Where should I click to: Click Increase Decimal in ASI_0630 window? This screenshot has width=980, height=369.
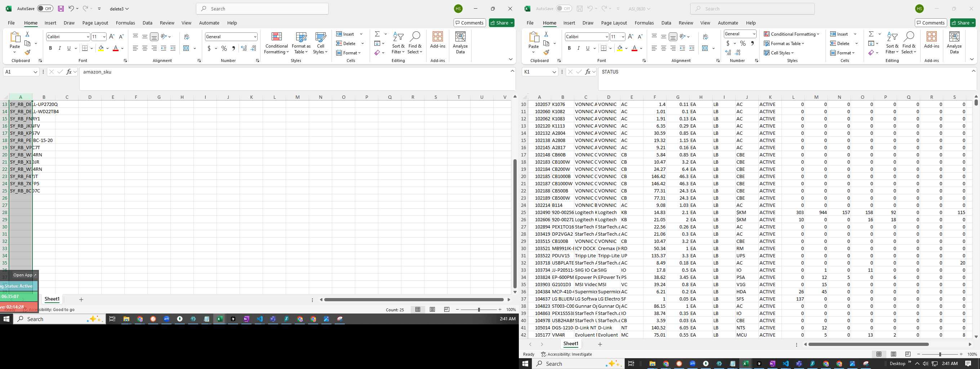pyautogui.click(x=728, y=53)
